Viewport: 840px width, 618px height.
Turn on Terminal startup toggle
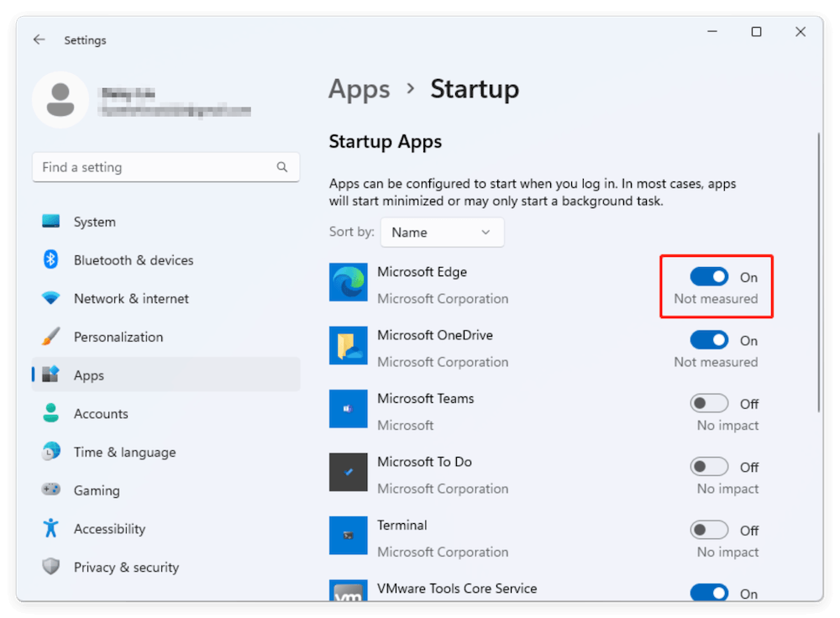click(709, 530)
